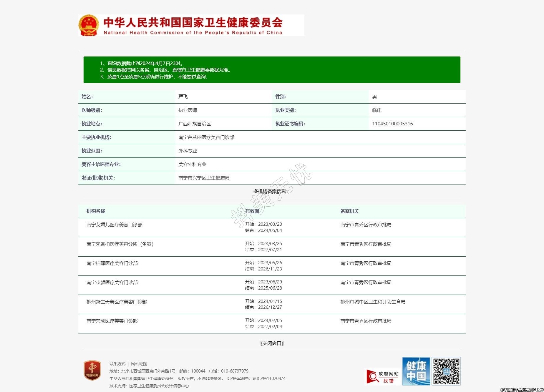Open the 网站地图 footer link

139,364
